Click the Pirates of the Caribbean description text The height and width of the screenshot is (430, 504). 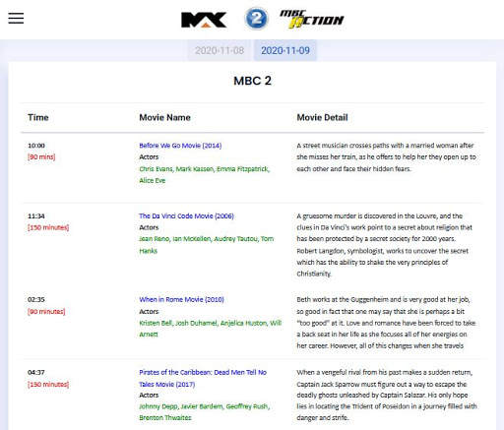tap(387, 395)
